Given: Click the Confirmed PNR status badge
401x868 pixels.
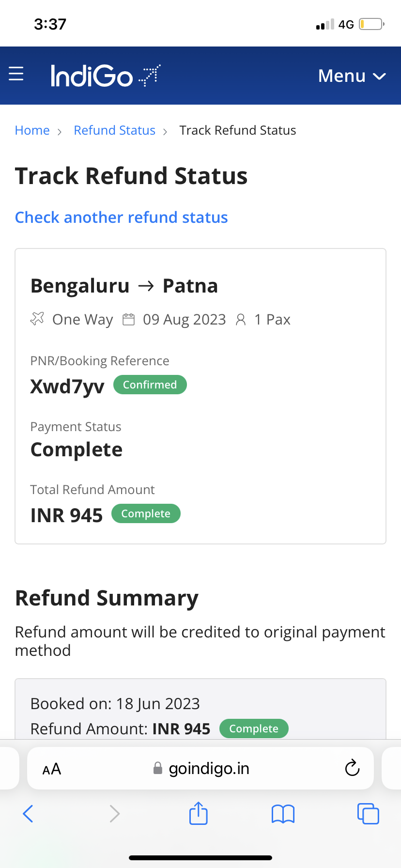Looking at the screenshot, I should 150,385.
